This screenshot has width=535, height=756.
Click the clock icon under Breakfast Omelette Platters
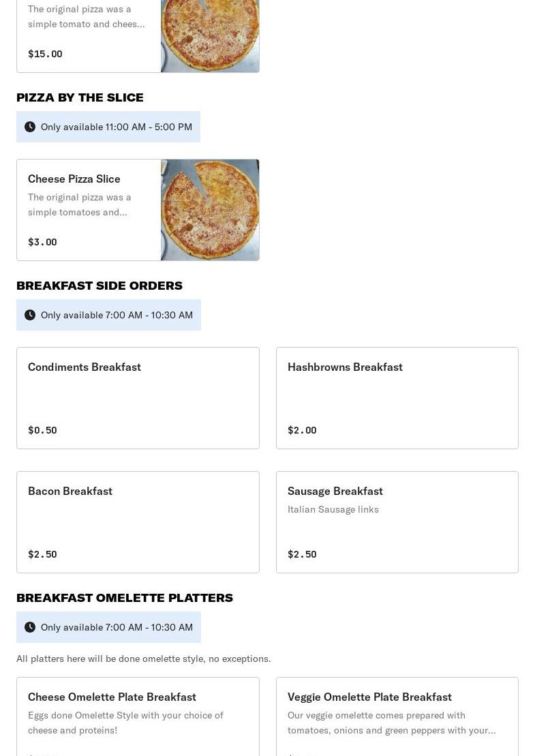[x=30, y=627]
